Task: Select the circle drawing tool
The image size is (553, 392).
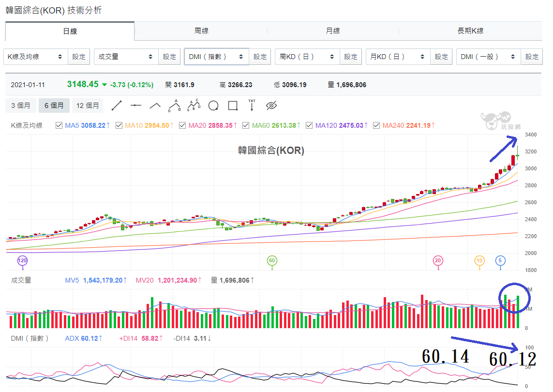Action: tap(213, 106)
